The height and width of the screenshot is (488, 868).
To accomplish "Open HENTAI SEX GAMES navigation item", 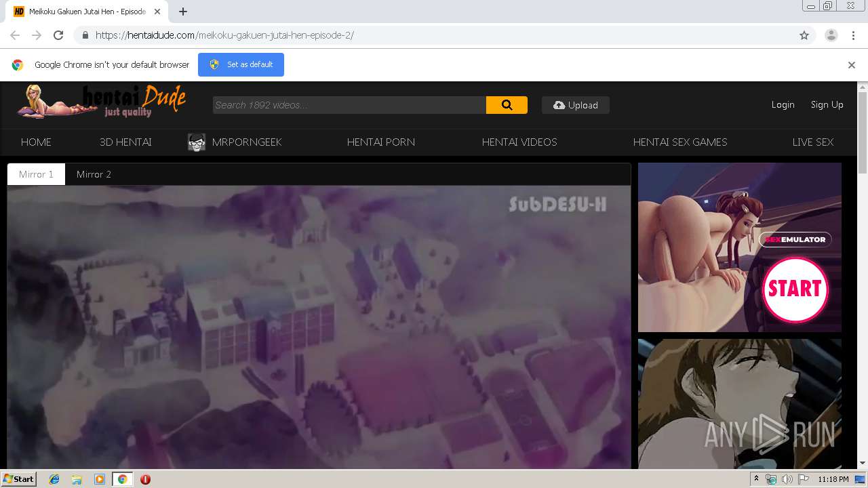I will pos(680,142).
